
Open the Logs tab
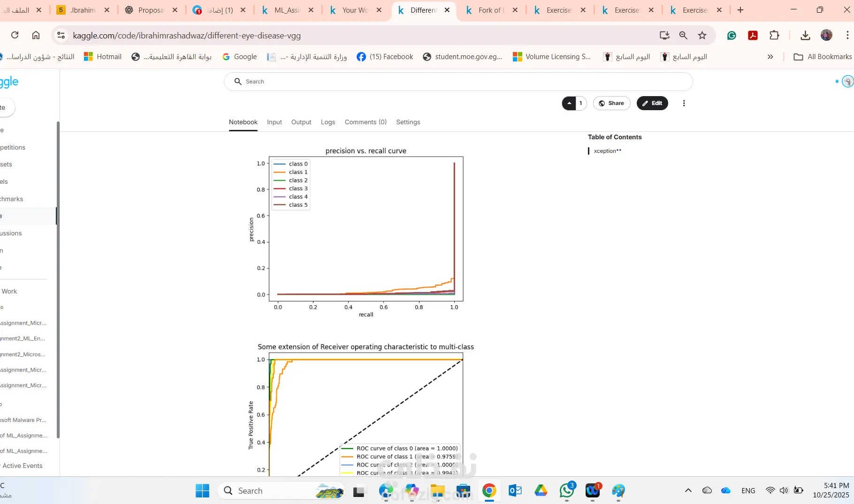click(328, 122)
